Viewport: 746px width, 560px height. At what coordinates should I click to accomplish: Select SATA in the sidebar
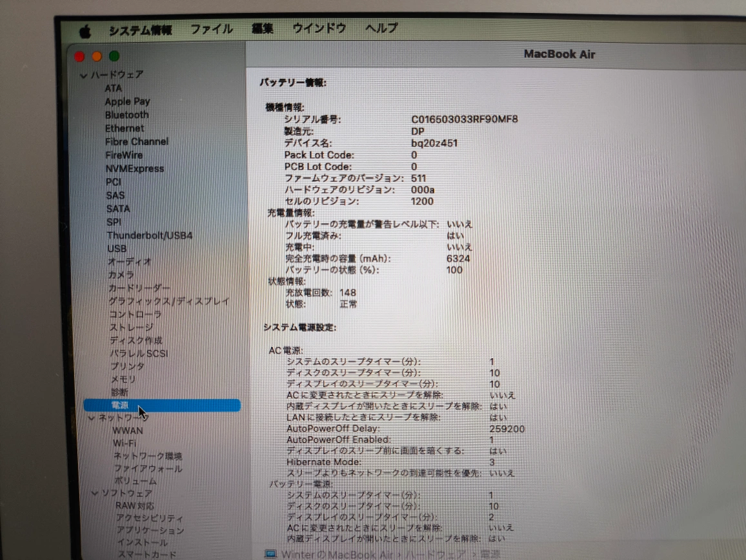pos(119,209)
